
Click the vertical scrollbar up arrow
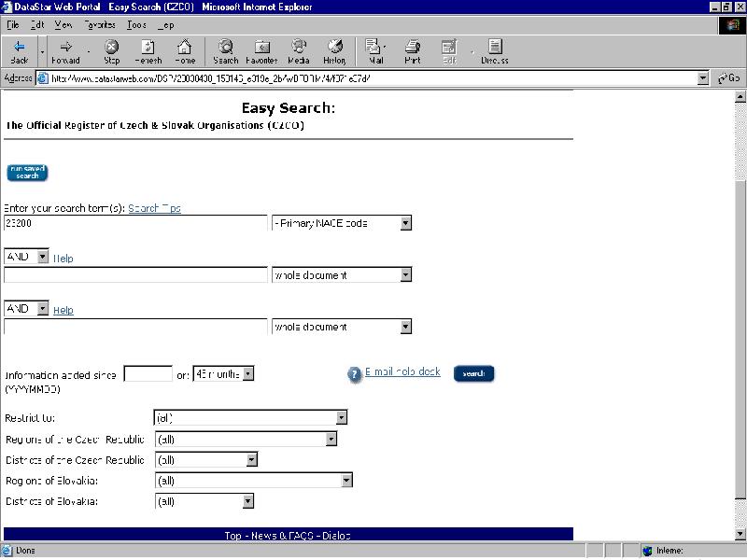[x=740, y=97]
